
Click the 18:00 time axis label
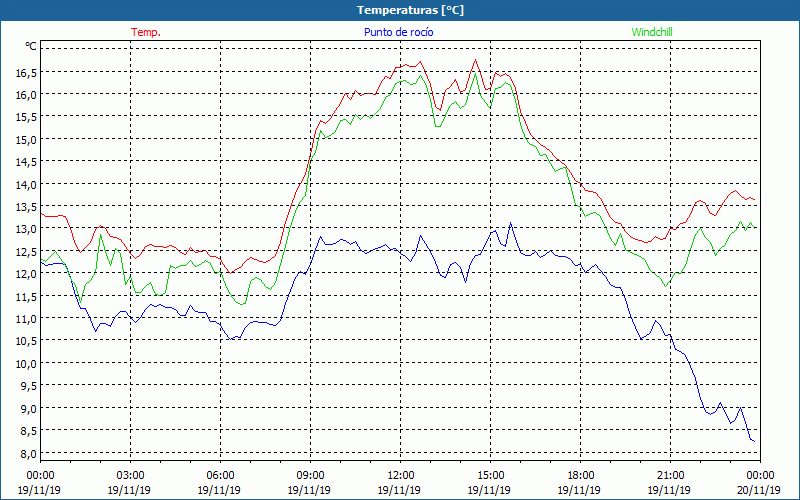pyautogui.click(x=580, y=475)
